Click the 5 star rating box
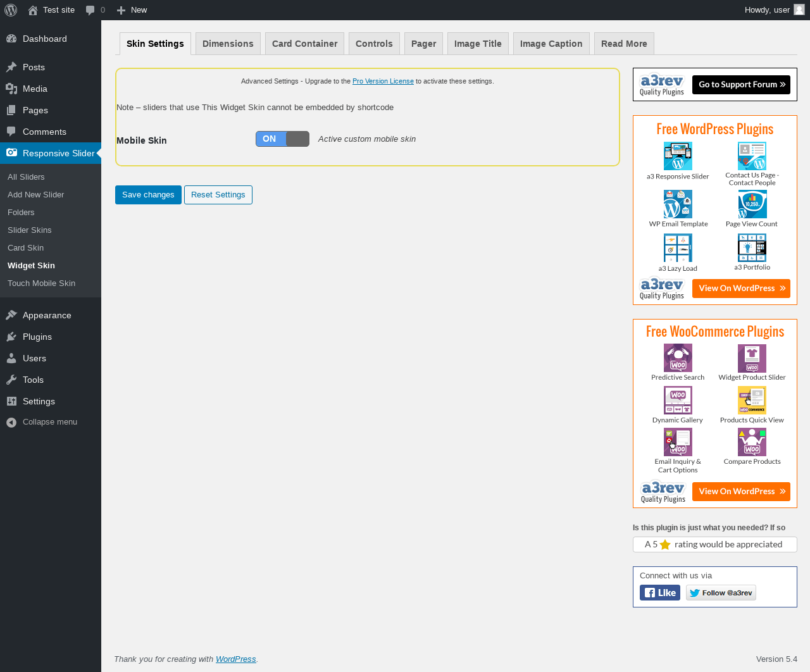Screen dimensions: 810x672 tap(715, 544)
